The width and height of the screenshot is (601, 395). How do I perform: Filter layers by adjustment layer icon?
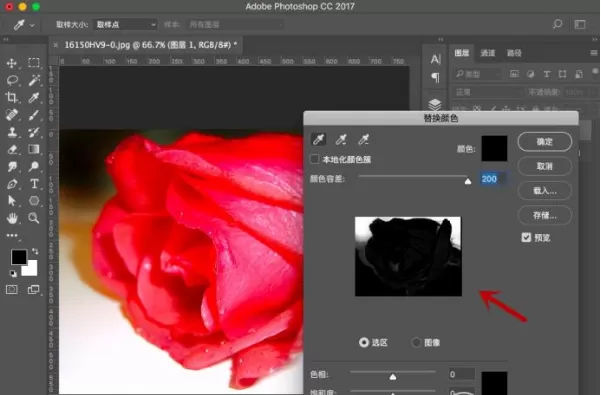coord(530,74)
